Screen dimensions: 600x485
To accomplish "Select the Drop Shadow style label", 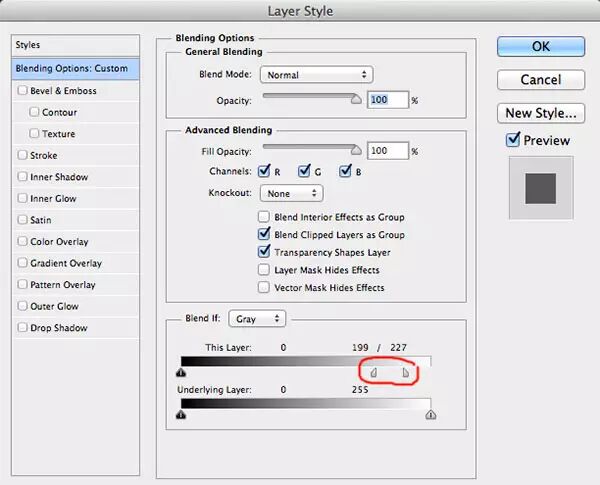I will (59, 328).
